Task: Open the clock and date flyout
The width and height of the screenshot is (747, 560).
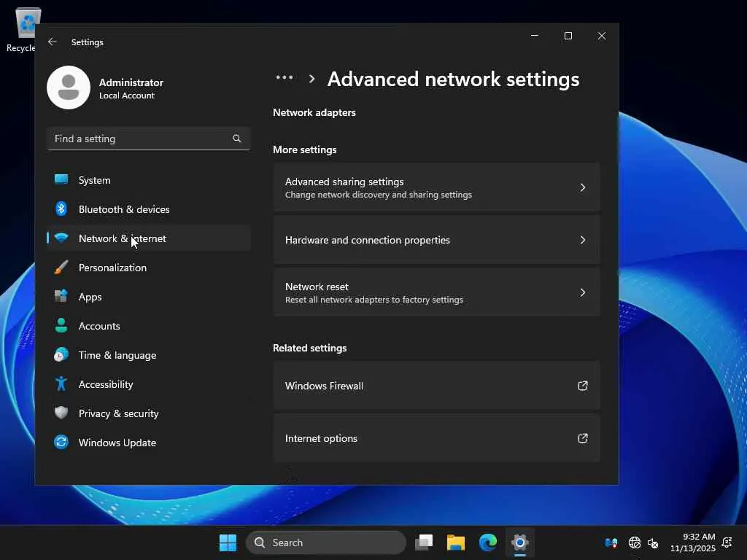Action: tap(693, 542)
